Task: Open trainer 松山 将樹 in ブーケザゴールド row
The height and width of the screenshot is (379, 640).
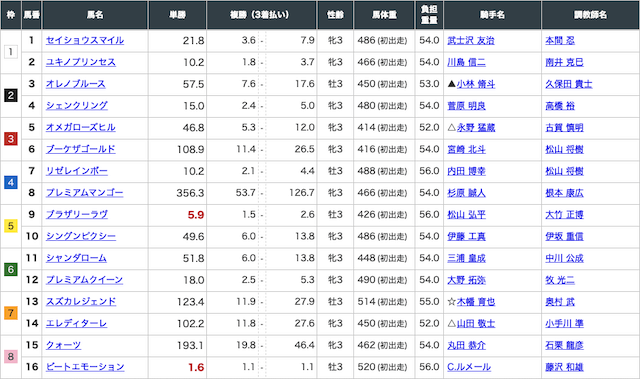Action: pyautogui.click(x=564, y=149)
